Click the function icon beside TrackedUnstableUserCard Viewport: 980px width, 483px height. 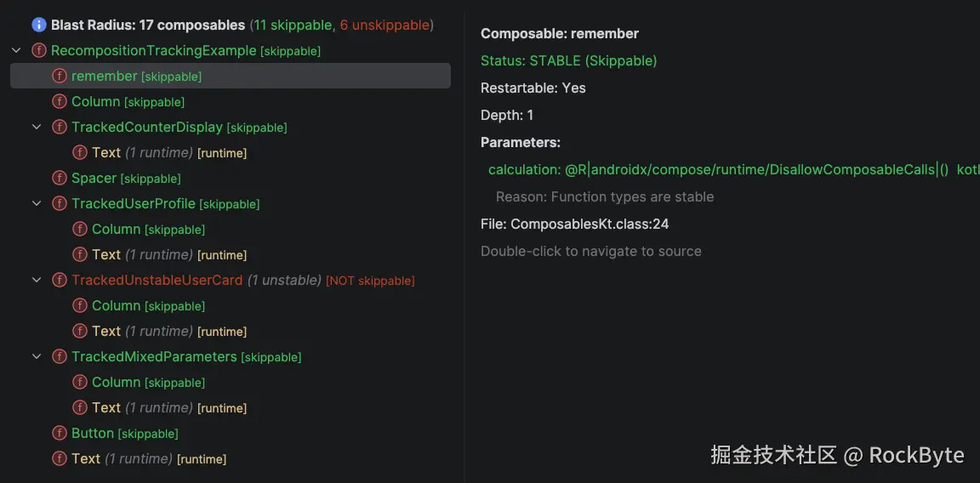60,281
